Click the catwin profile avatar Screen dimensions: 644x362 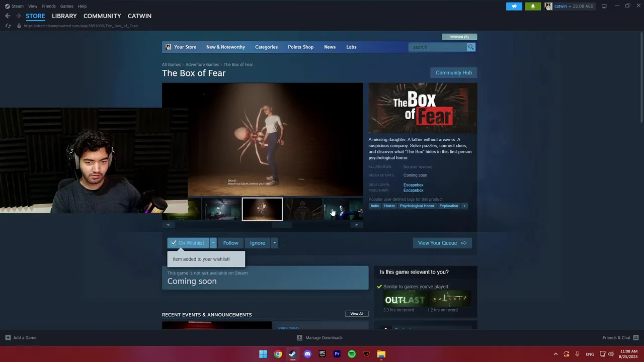tap(548, 6)
